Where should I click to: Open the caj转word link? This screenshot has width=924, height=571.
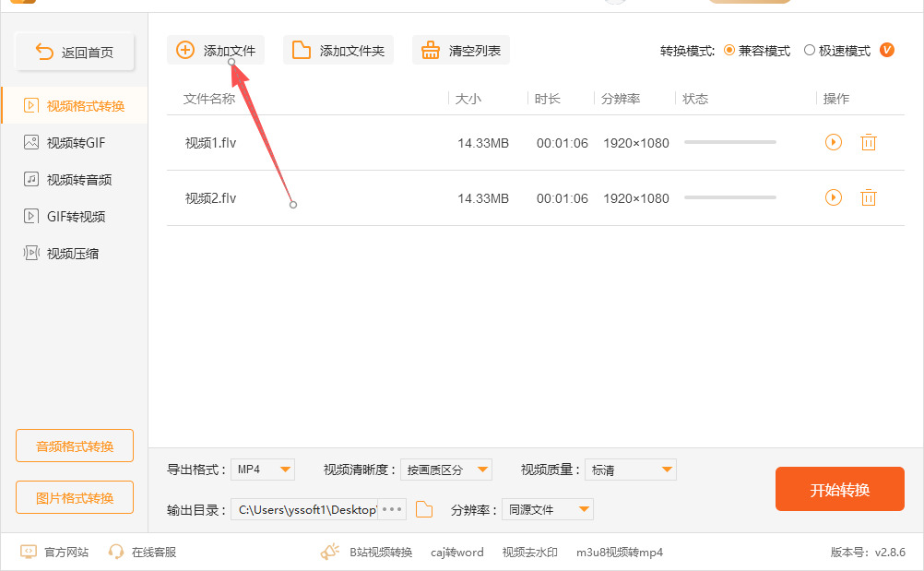click(x=457, y=553)
